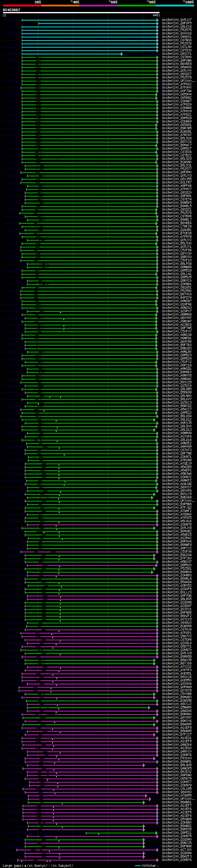The width and height of the screenshot is (197, 868).
Task: Click label UniRef100_Q3KN67
Action: click(x=177, y=101)
